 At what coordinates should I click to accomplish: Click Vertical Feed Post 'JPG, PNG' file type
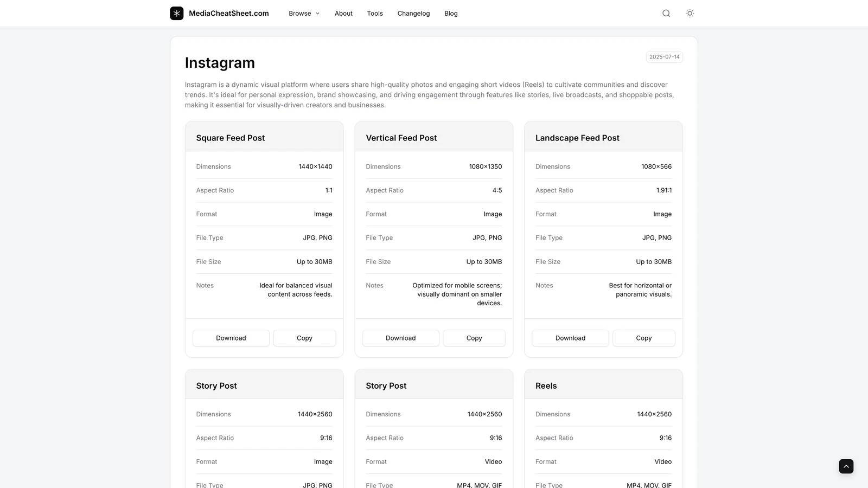(x=487, y=238)
